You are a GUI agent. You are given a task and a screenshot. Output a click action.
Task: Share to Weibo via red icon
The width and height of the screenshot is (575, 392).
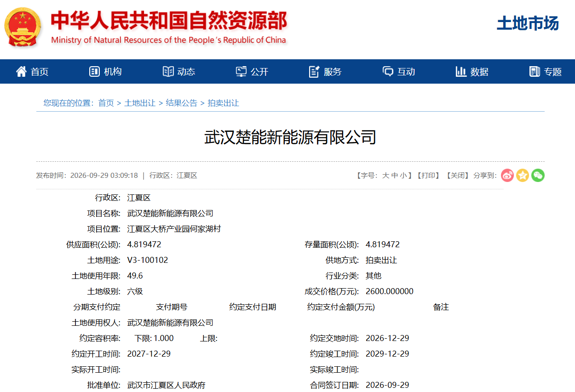click(x=507, y=175)
